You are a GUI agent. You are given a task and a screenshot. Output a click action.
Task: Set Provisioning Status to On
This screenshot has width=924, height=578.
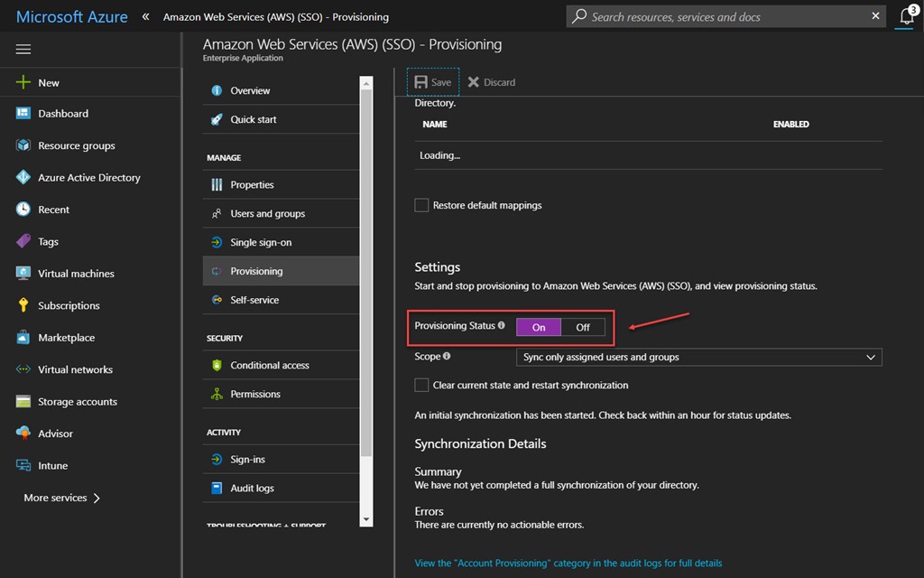click(x=539, y=327)
